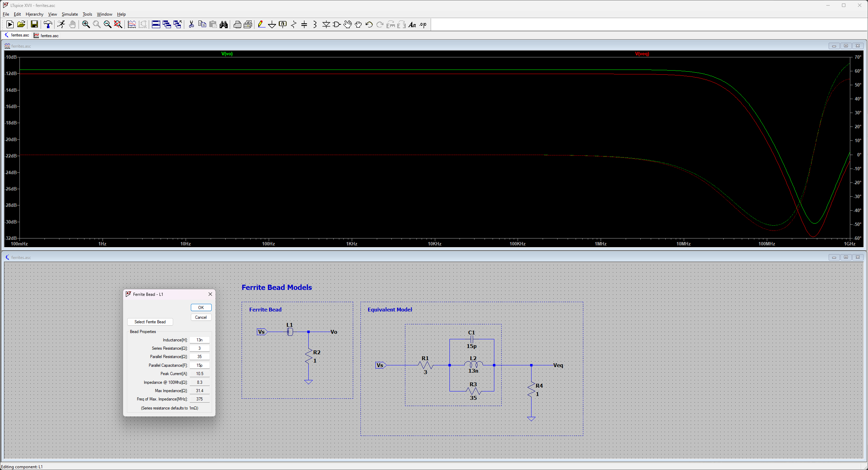Click the Peak Current[A] field
Screen dimensions: 868x470
(x=200, y=374)
